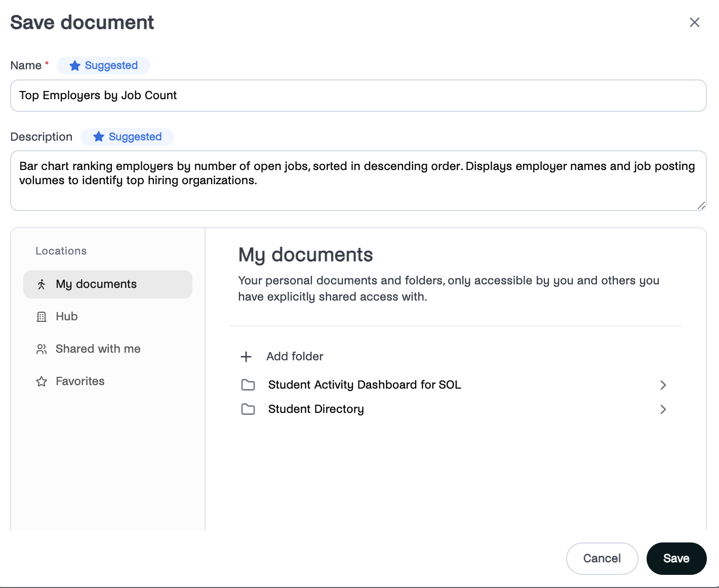
Task: Click the Suggested badge next to Name
Action: tap(103, 65)
